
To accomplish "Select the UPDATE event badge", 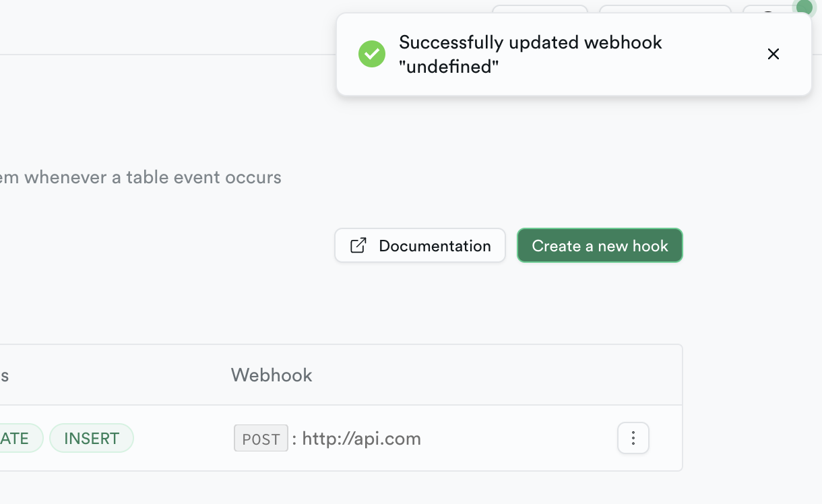I will tap(15, 438).
